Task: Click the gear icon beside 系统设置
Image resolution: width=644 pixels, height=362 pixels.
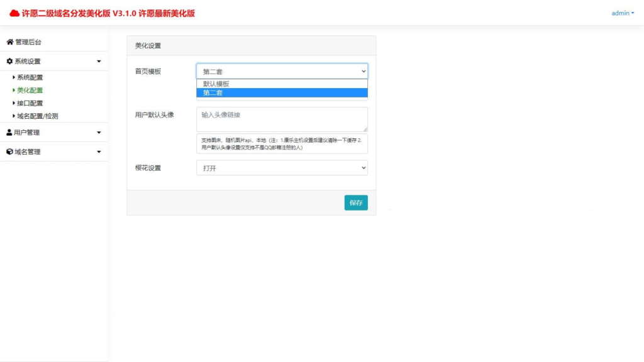Action: 10,61
